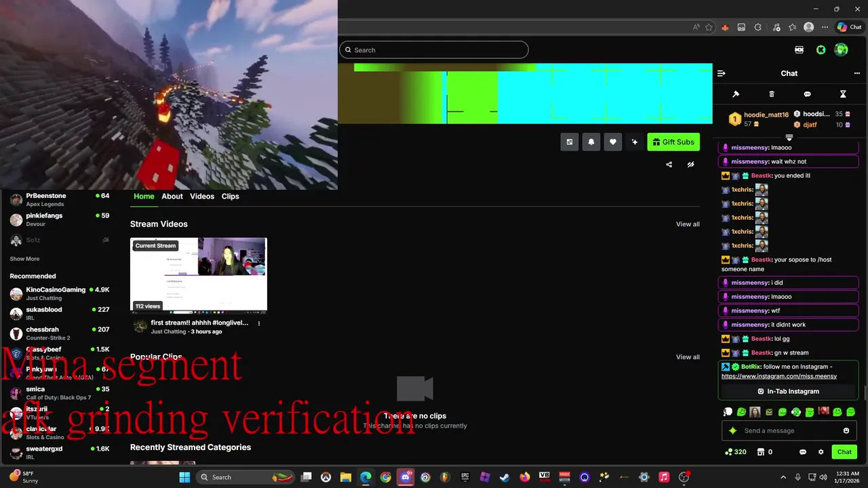Open Windows Start menu

point(184,477)
